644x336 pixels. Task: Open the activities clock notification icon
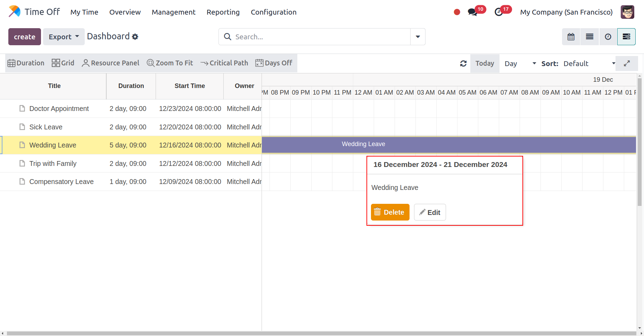tap(498, 12)
